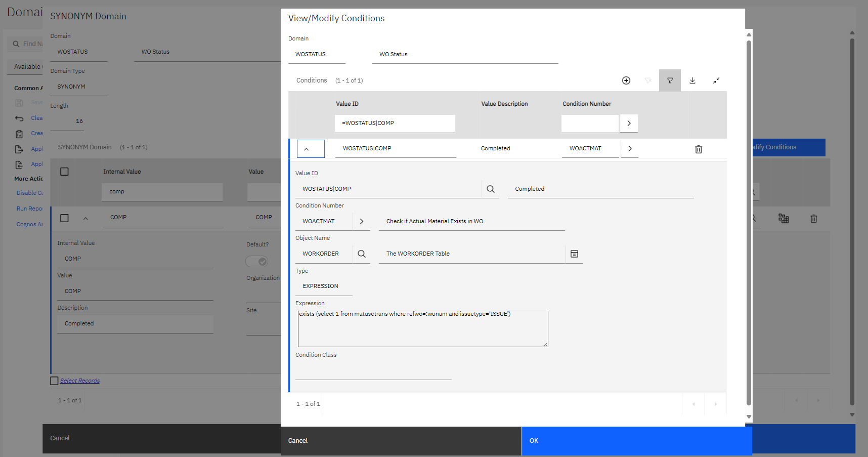Click the Condition Number column header

(586, 104)
